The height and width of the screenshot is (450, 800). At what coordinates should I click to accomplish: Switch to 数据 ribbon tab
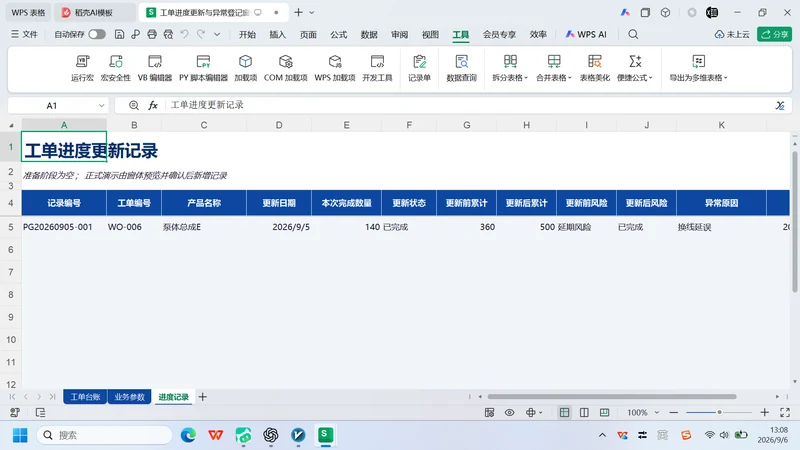click(x=369, y=34)
